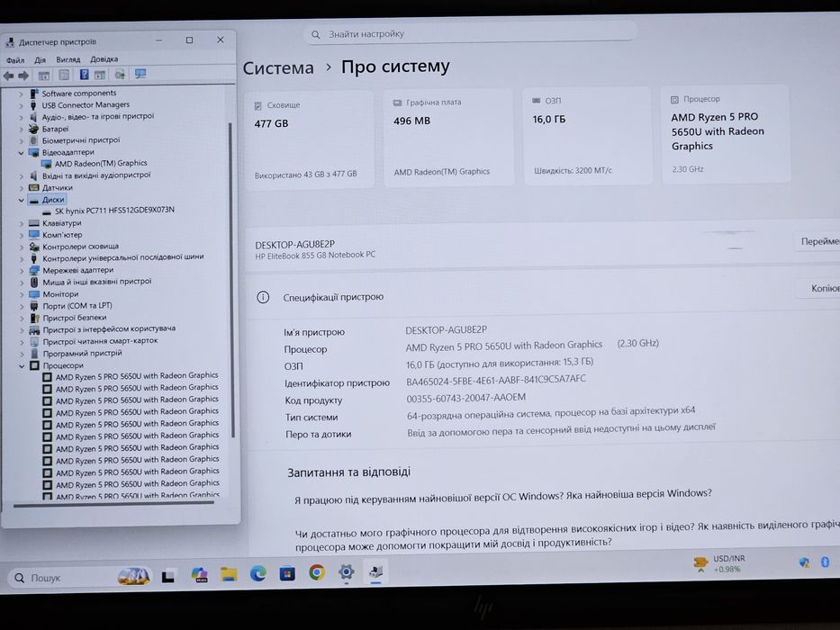This screenshot has width=840, height=630.
Task: Expand the Батареї node arrow
Action: (x=22, y=129)
